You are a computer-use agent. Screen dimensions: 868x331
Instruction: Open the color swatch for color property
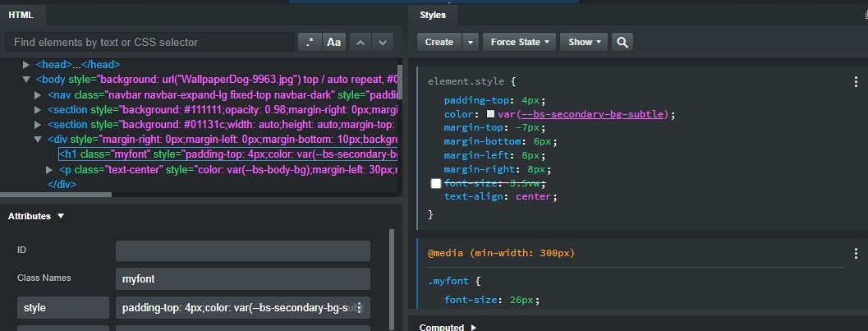(491, 114)
